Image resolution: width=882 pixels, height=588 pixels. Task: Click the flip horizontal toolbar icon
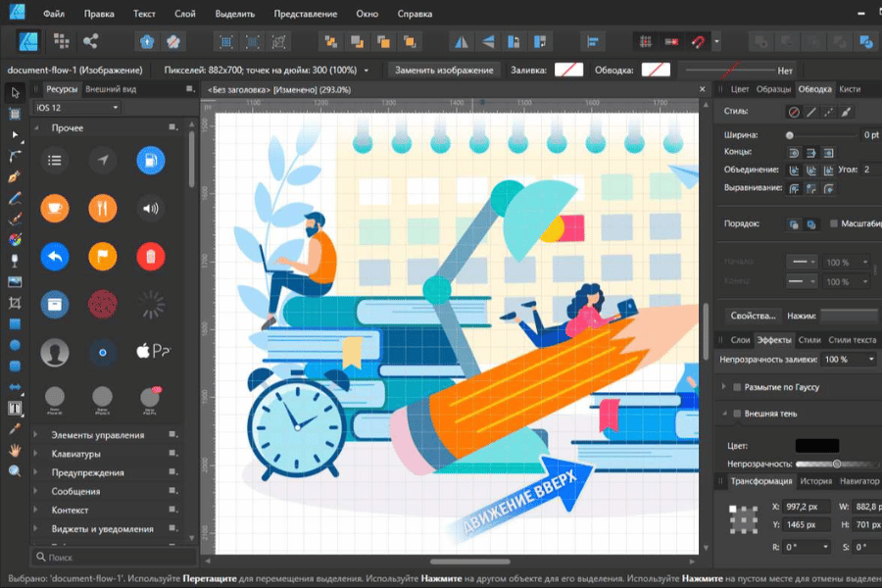(x=461, y=41)
